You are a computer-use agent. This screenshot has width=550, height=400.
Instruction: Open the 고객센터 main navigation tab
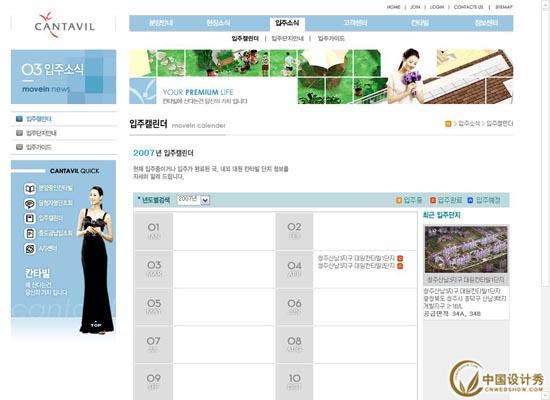point(355,23)
